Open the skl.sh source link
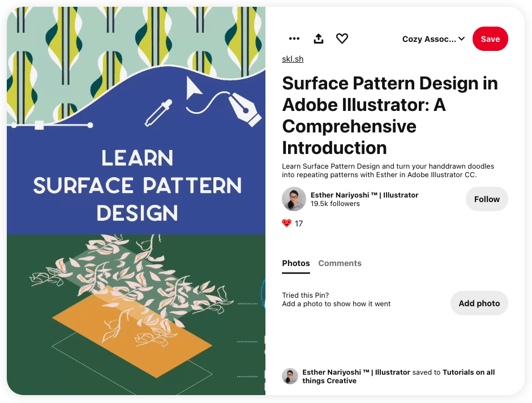532x403 pixels. click(293, 59)
